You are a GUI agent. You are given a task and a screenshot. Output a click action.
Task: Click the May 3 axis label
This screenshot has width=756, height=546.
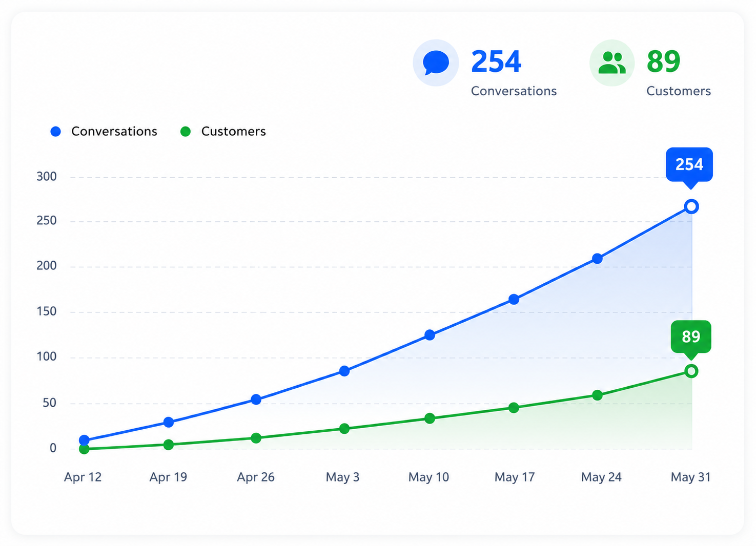pyautogui.click(x=343, y=477)
